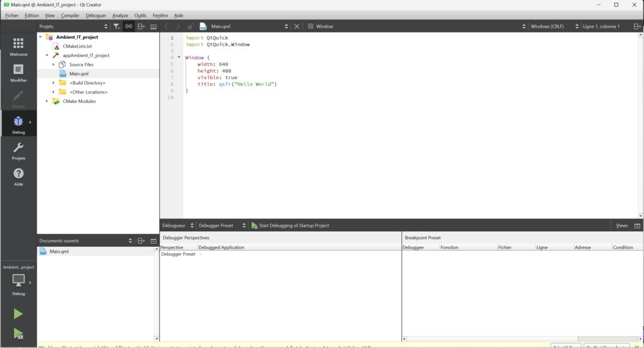
Task: Open the Documents ouverts panel dropdown
Action: point(86,241)
